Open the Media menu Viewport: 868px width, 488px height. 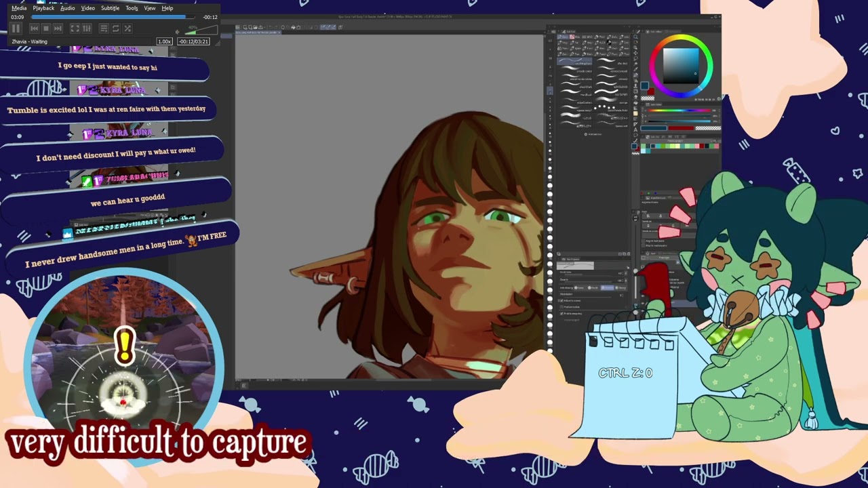tap(19, 8)
